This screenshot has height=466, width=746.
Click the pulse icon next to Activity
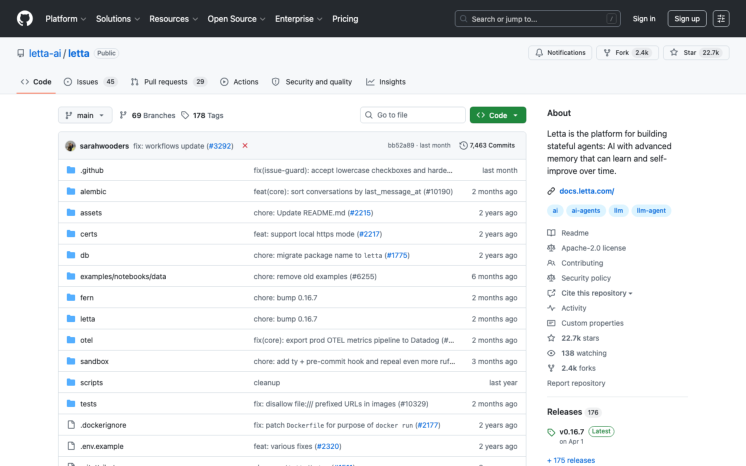pos(551,308)
